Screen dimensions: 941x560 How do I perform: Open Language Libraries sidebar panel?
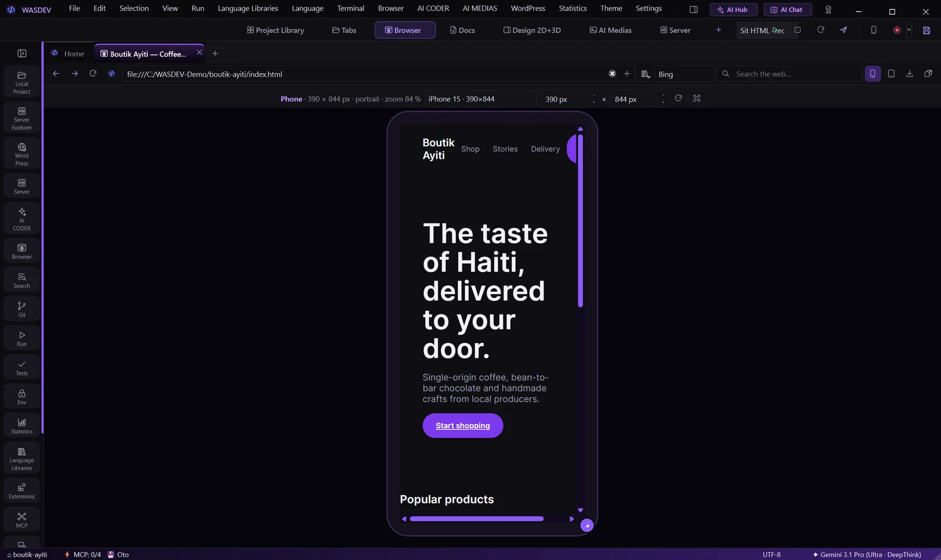pos(22,459)
